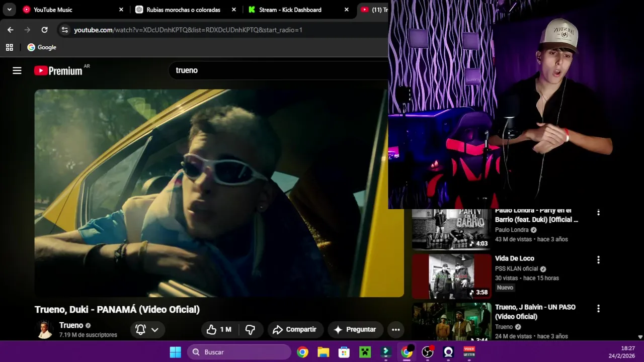
Task: Switch to the (11) YouTube tab
Action: click(x=374, y=10)
